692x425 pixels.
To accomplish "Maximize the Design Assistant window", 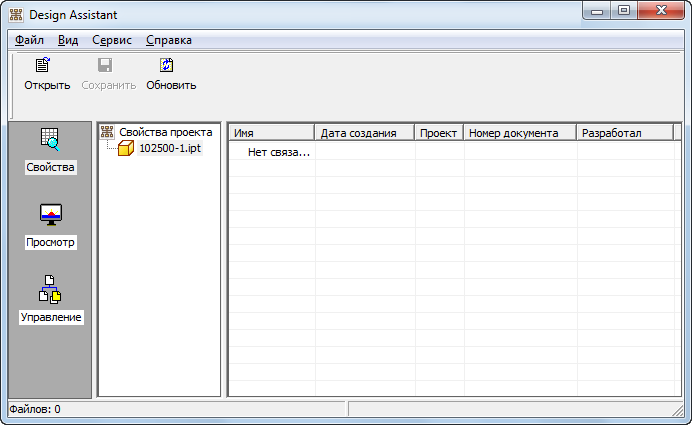I will coord(624,11).
